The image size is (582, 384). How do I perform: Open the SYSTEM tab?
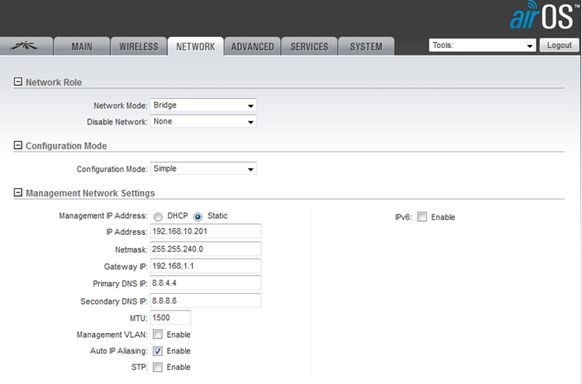366,46
